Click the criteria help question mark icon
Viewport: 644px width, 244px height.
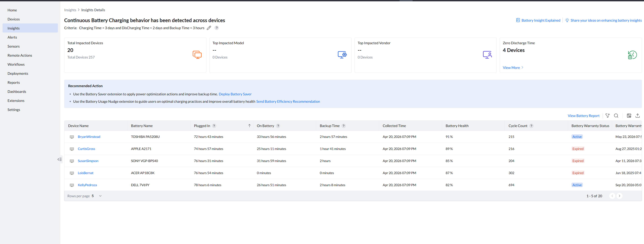click(x=217, y=28)
